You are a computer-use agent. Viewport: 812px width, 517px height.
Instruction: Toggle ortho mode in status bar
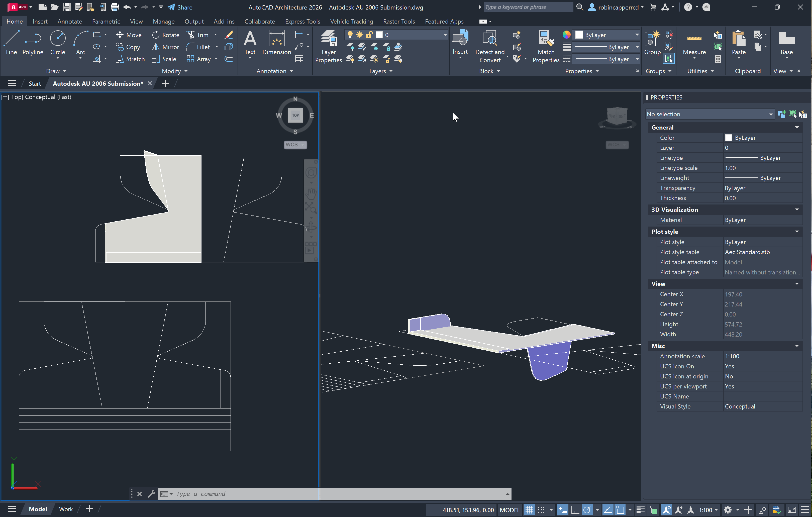[x=575, y=509]
